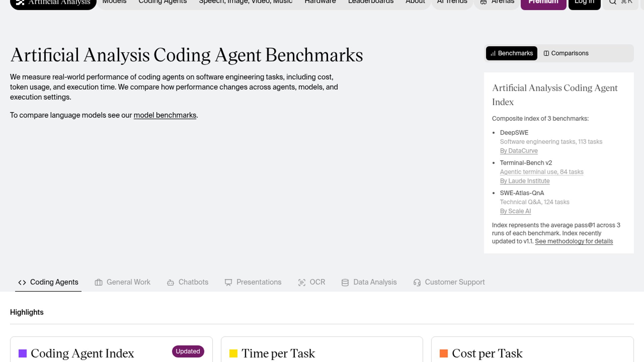
Task: Open Speech, Image, Video, Music menu
Action: [x=246, y=2]
